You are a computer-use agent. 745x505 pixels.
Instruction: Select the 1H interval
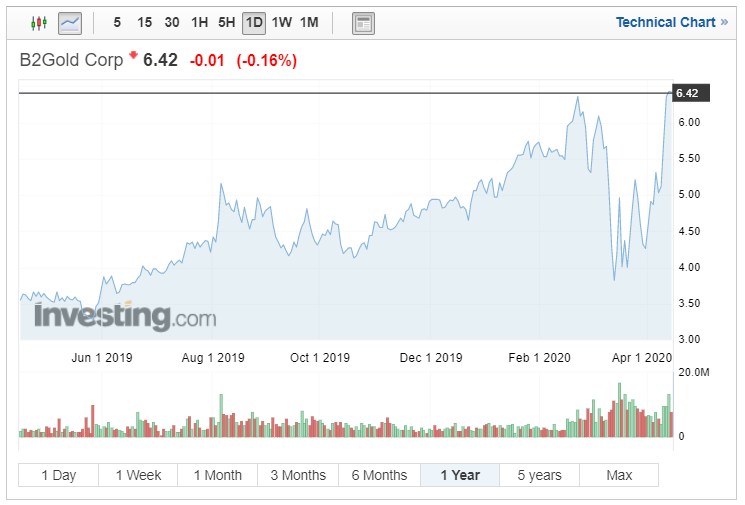[x=200, y=22]
